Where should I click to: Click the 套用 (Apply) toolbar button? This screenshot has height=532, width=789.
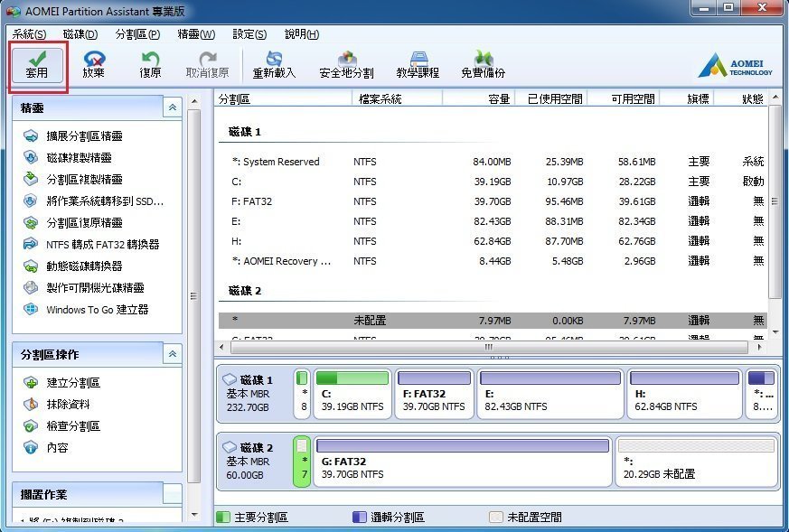click(38, 66)
